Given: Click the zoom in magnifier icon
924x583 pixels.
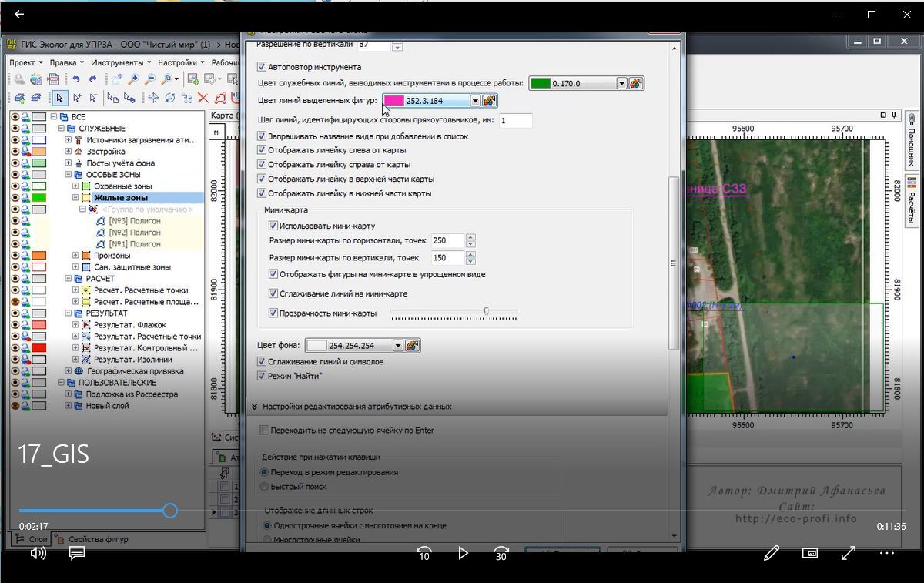Looking at the screenshot, I should coord(133,79).
